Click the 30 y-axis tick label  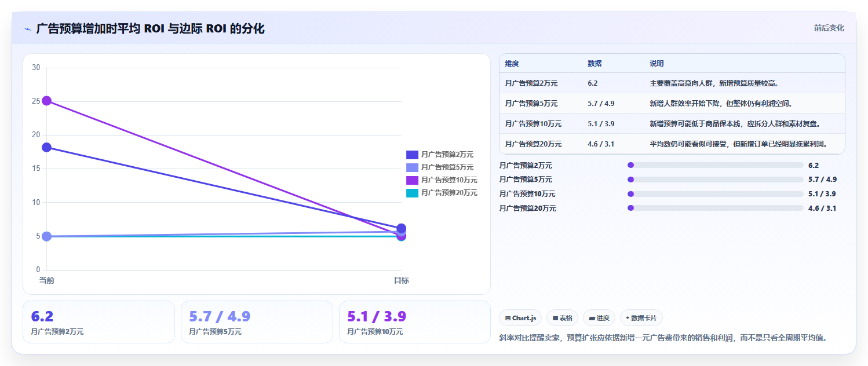point(36,68)
